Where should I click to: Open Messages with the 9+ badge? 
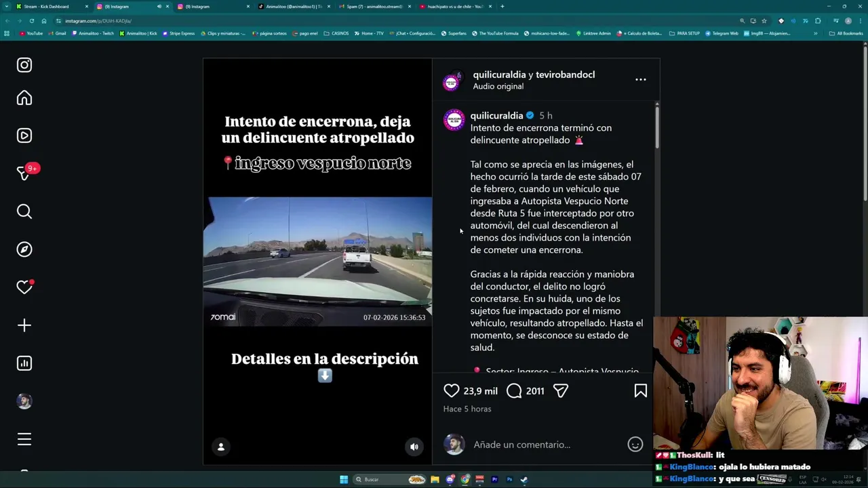pyautogui.click(x=24, y=174)
